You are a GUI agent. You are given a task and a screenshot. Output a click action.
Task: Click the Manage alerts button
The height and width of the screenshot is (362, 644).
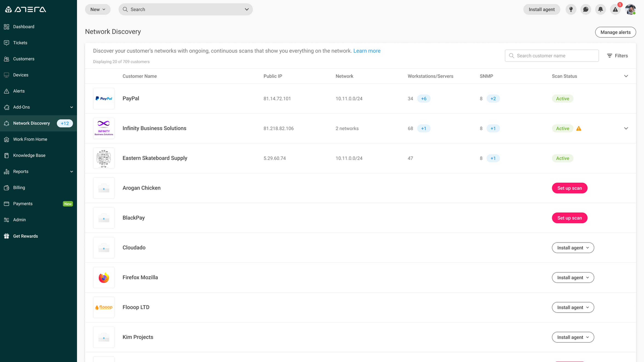point(615,32)
